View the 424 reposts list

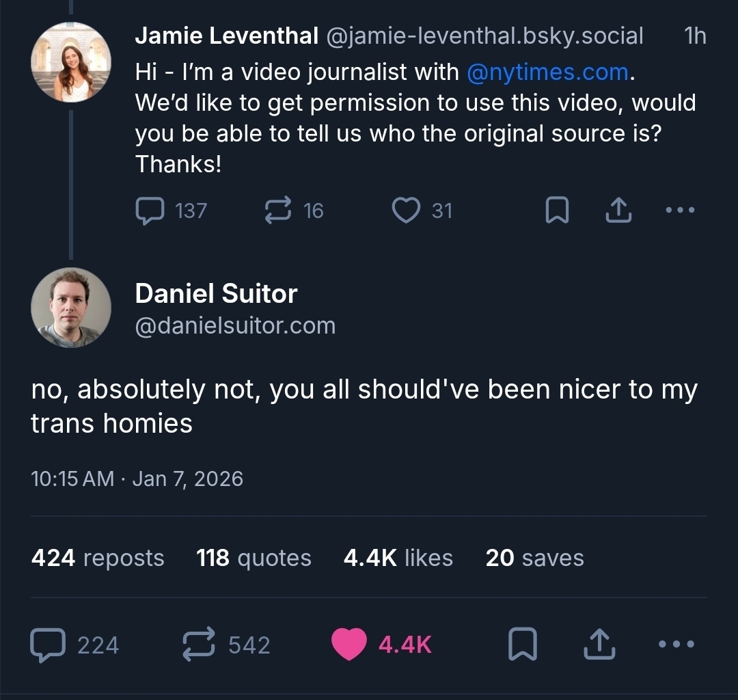click(98, 558)
